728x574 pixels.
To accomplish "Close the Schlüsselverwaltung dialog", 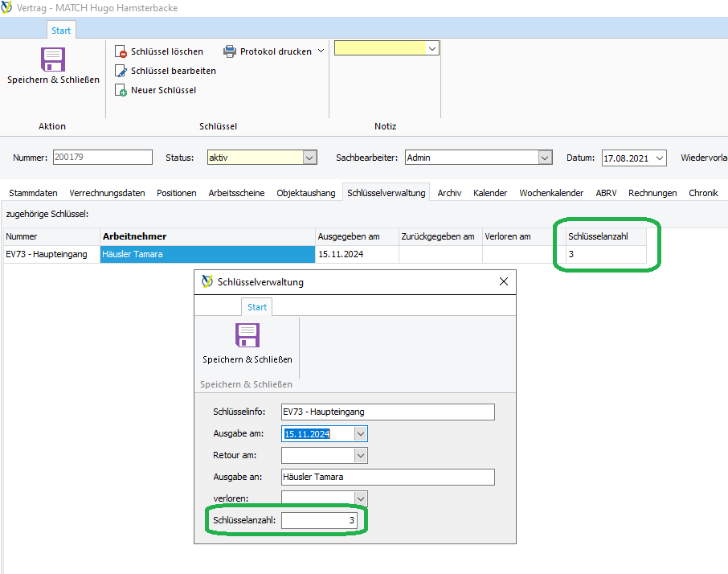I will tap(504, 282).
